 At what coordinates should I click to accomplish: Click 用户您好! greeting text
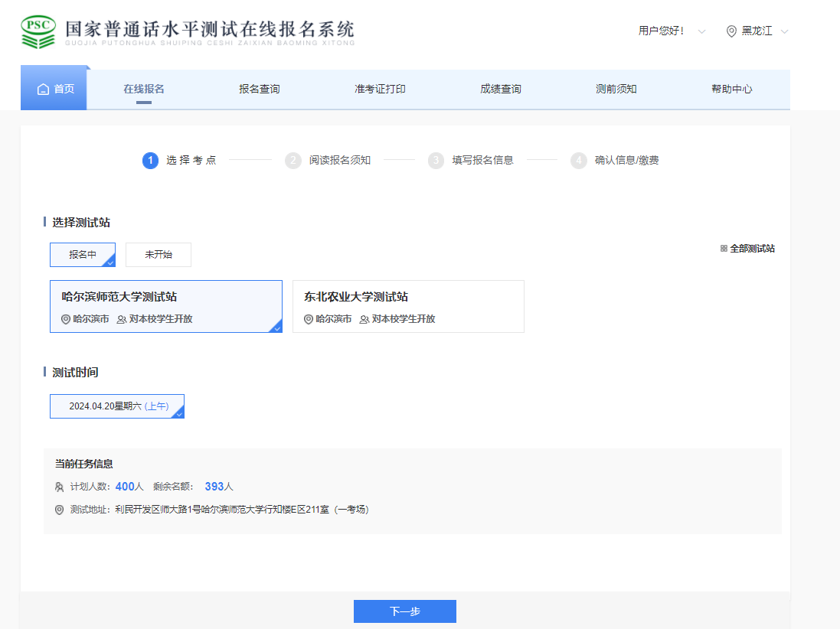661,31
